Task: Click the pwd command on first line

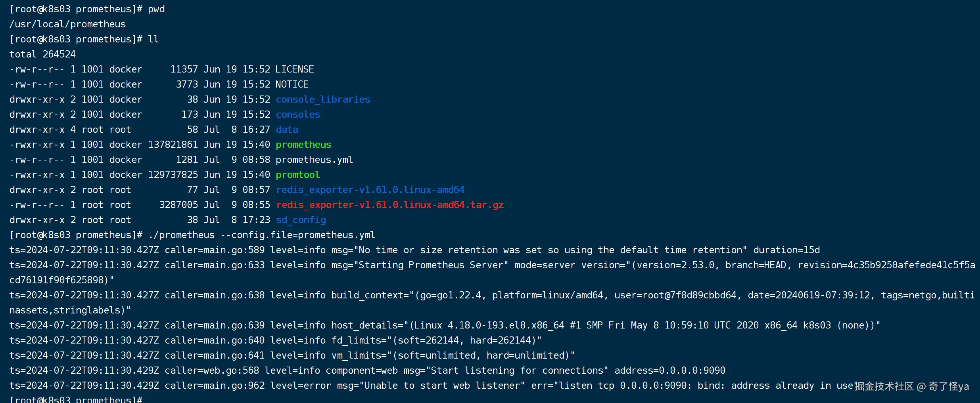Action: click(156, 9)
